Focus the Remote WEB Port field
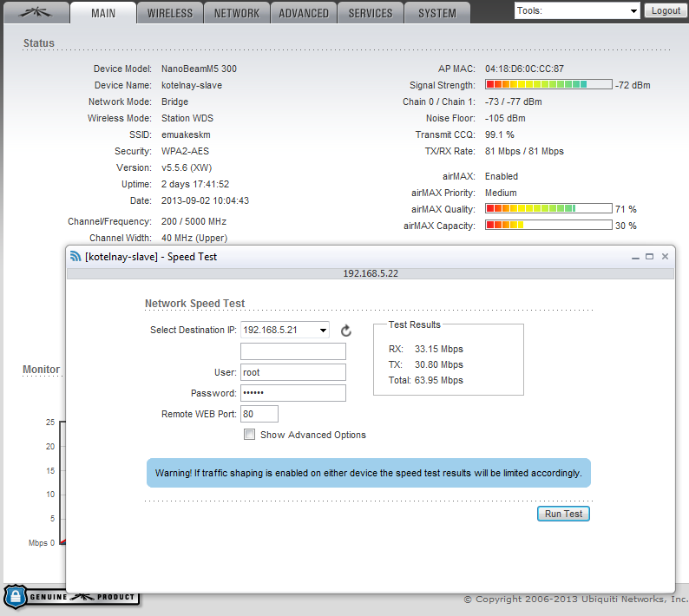Image resolution: width=689 pixels, height=616 pixels. 259,414
